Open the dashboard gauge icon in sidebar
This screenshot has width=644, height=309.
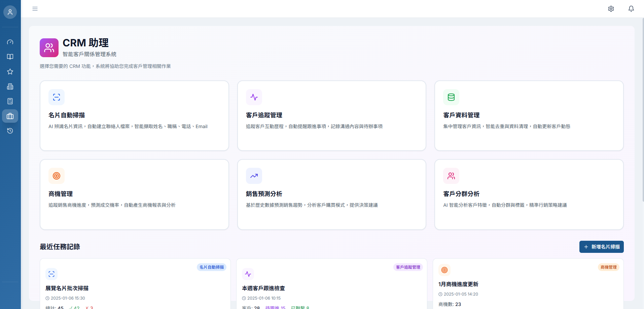coord(10,42)
